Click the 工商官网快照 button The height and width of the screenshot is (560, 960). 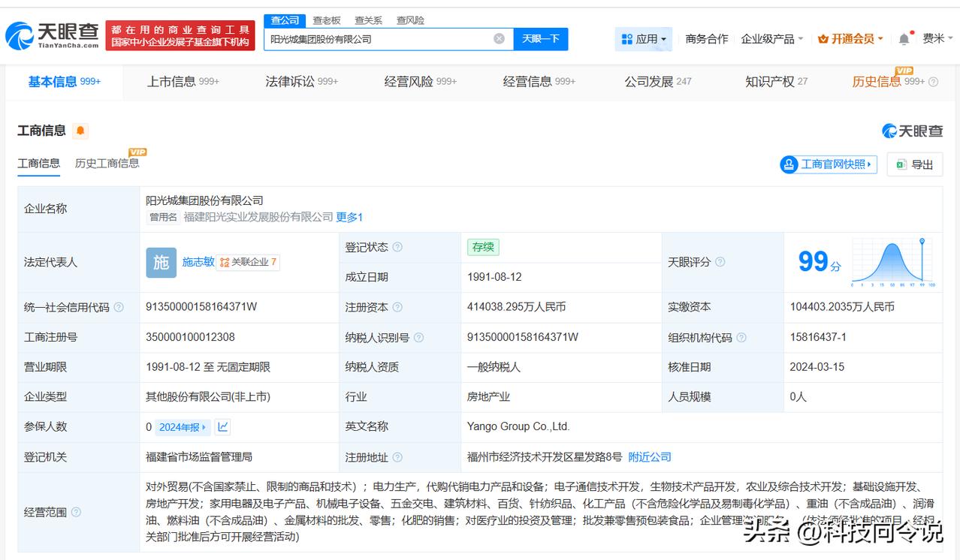click(829, 164)
